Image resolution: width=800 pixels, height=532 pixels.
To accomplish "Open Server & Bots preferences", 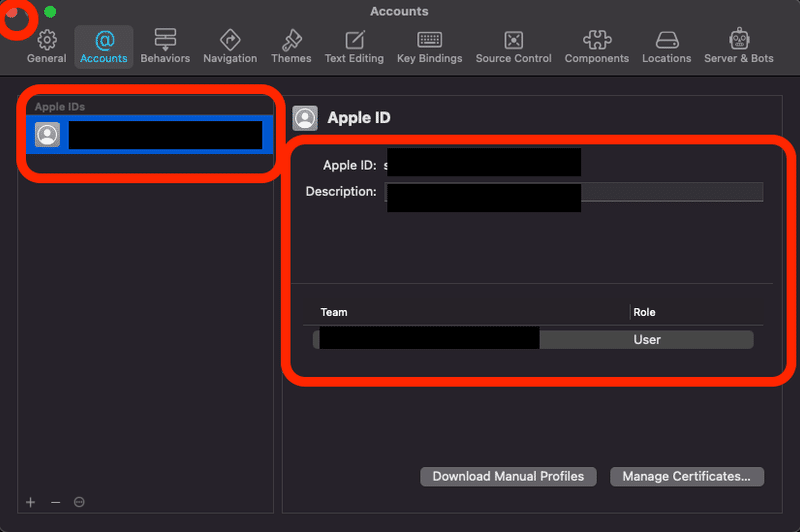I will click(739, 47).
